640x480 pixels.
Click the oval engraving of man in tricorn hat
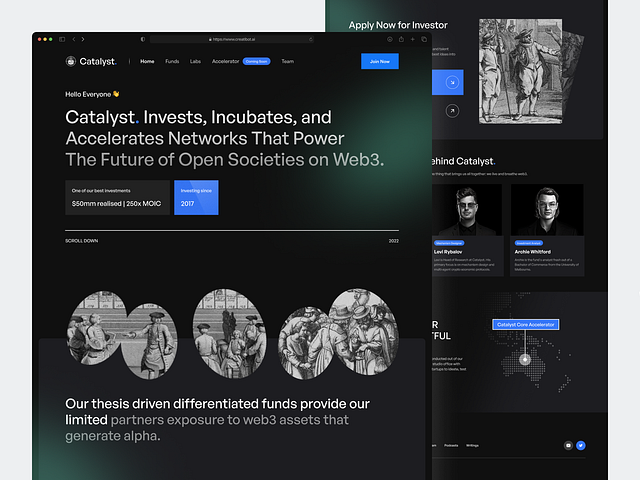click(150, 341)
